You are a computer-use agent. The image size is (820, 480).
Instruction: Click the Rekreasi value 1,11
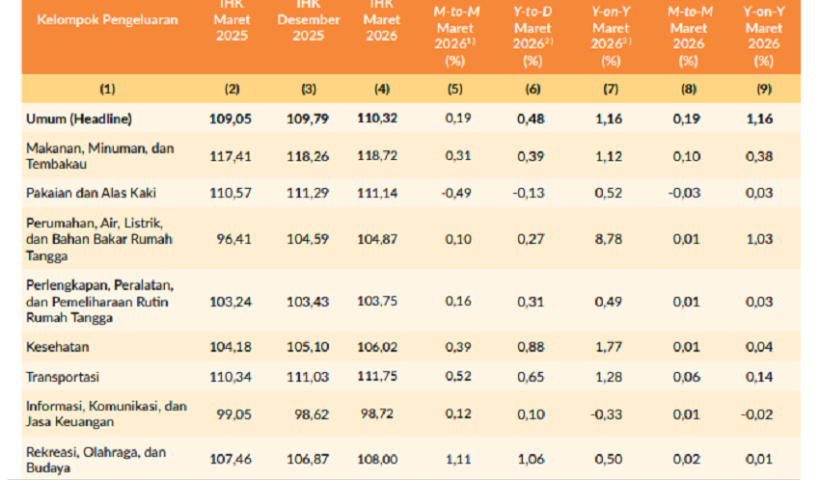pyautogui.click(x=457, y=457)
